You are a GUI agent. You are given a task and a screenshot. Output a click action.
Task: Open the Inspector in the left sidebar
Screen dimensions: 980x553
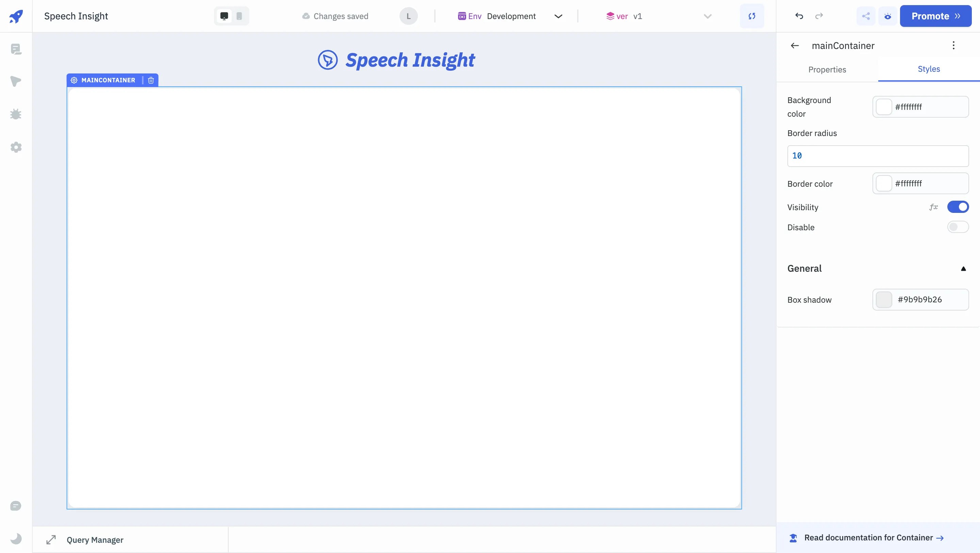pos(16,81)
